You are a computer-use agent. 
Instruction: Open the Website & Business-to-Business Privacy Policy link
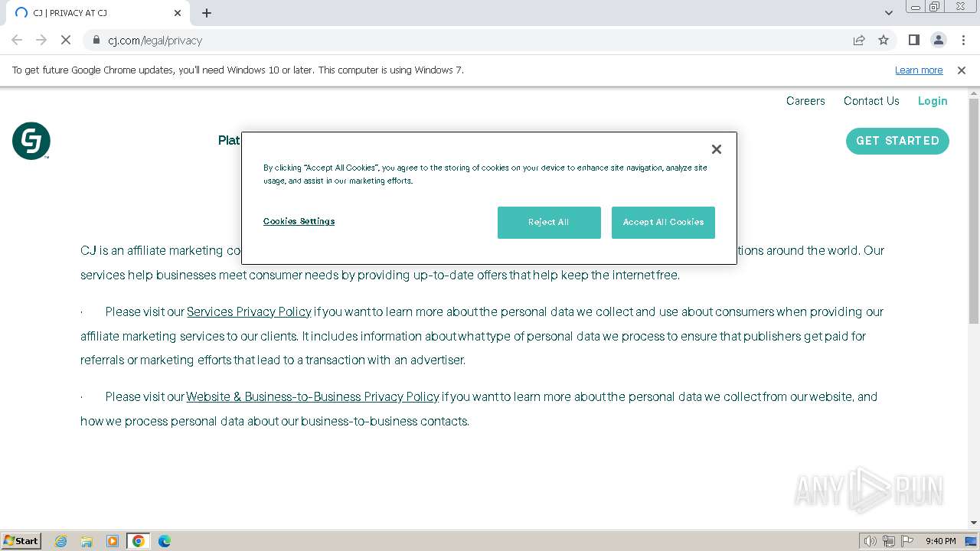[x=312, y=396]
